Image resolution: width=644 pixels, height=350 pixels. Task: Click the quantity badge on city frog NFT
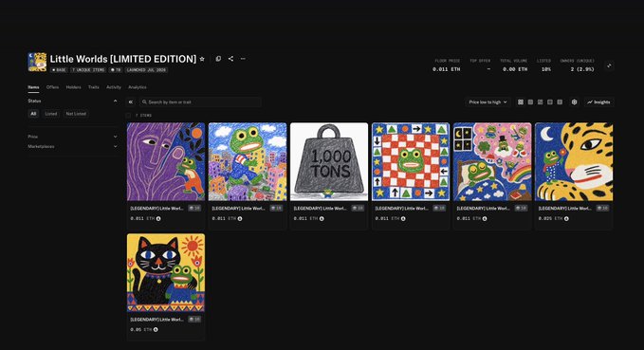[x=276, y=209]
